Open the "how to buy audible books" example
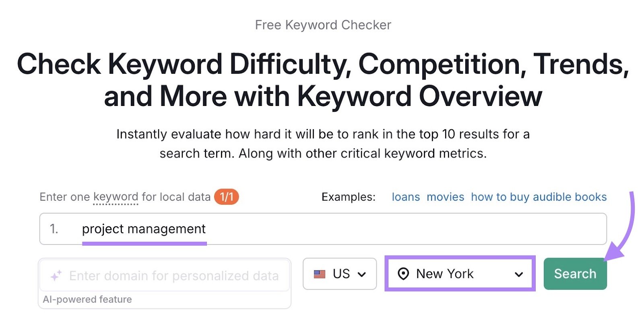Viewport: 644px width, 330px height. pos(539,197)
